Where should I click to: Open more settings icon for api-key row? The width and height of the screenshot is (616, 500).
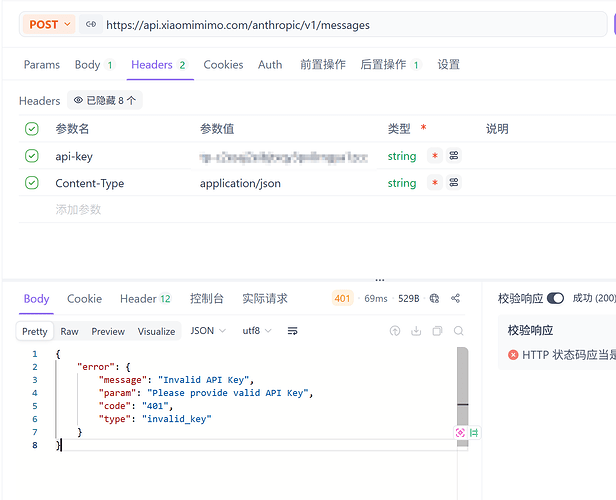(454, 156)
